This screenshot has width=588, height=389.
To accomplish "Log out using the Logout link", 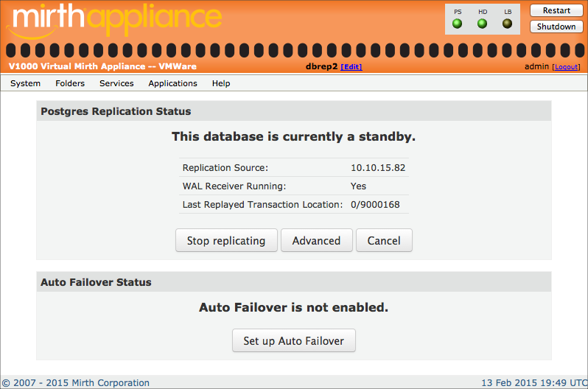I will (566, 67).
